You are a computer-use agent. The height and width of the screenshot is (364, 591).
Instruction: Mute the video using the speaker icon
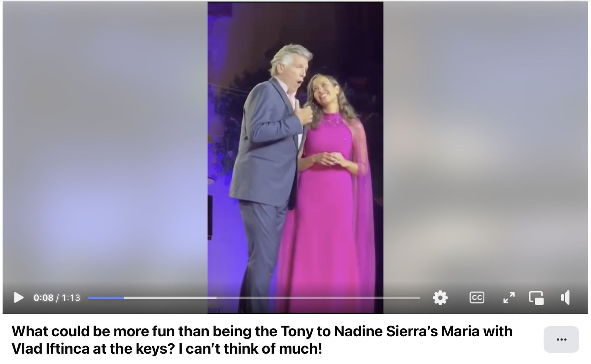pyautogui.click(x=565, y=298)
